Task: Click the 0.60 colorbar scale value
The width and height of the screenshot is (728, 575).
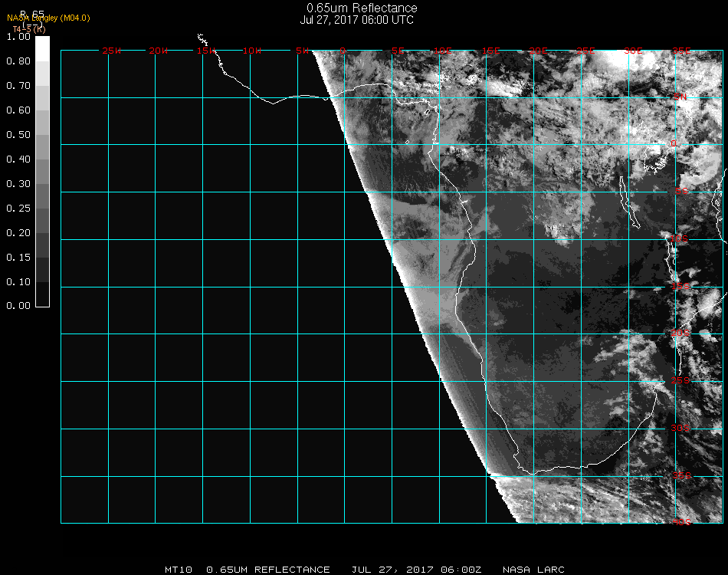Action: [x=18, y=110]
